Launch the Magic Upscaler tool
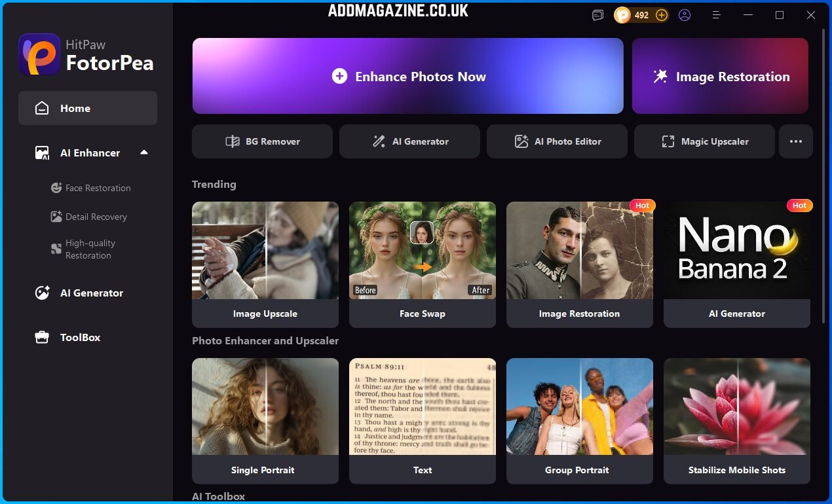 704,141
